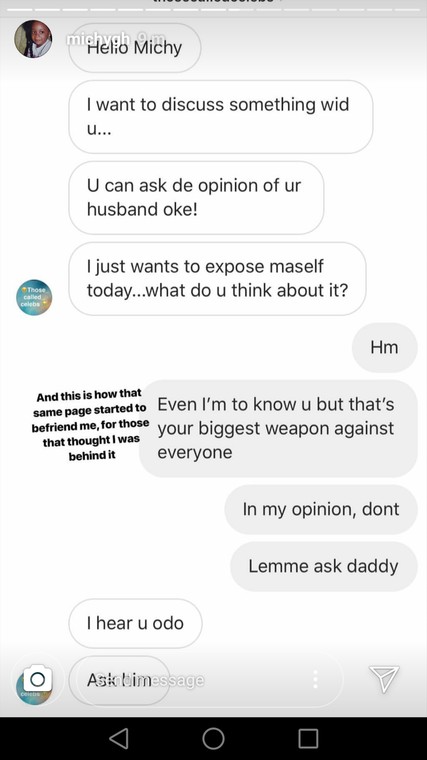Tap the story progress bar at top
The width and height of the screenshot is (427, 760).
pos(213,9)
